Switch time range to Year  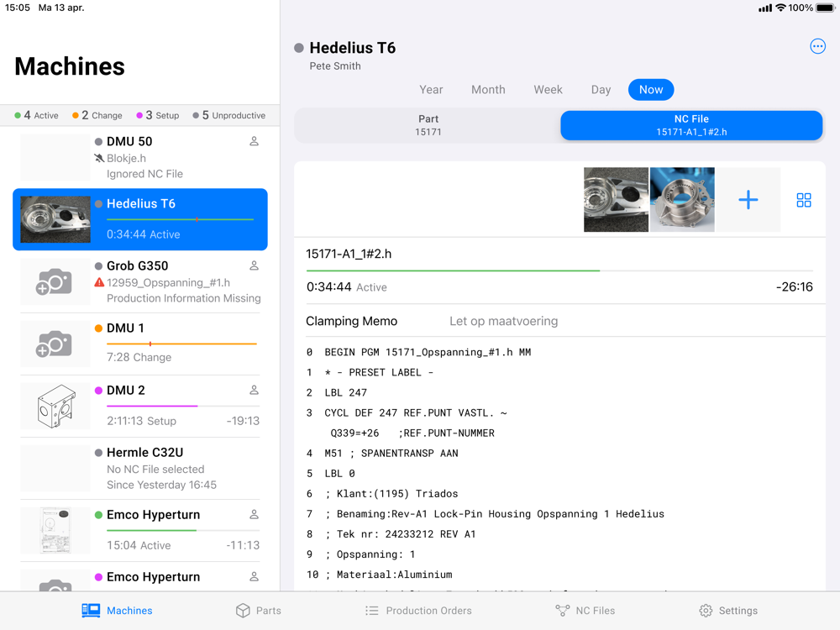pyautogui.click(x=431, y=90)
